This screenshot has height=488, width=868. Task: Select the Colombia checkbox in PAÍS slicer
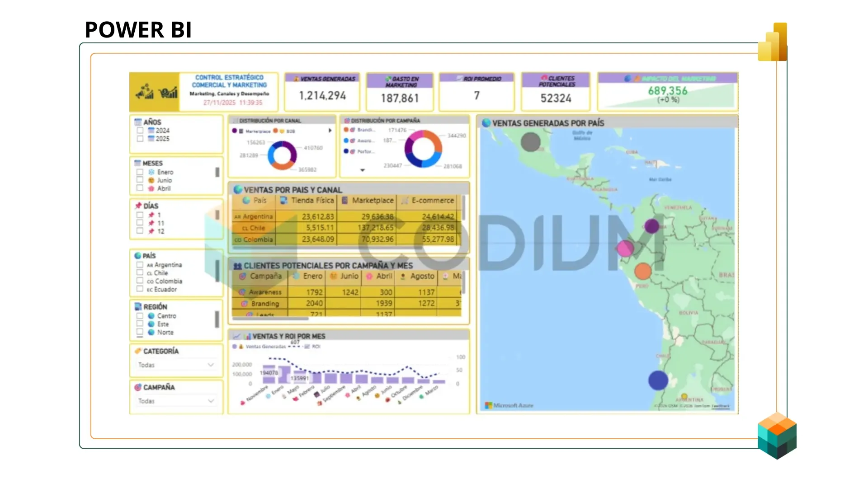click(x=140, y=281)
